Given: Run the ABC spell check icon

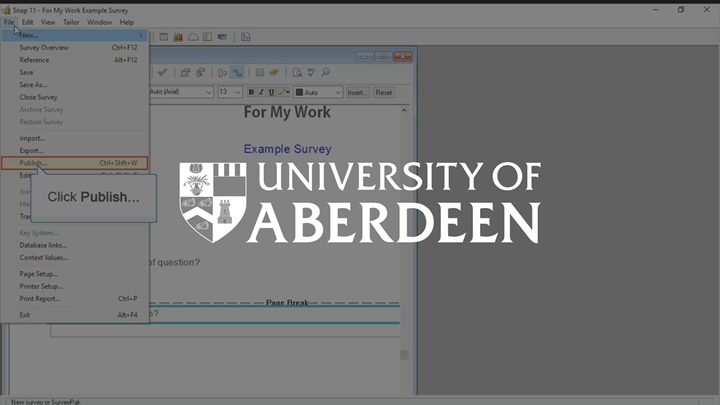Looking at the screenshot, I should (311, 72).
